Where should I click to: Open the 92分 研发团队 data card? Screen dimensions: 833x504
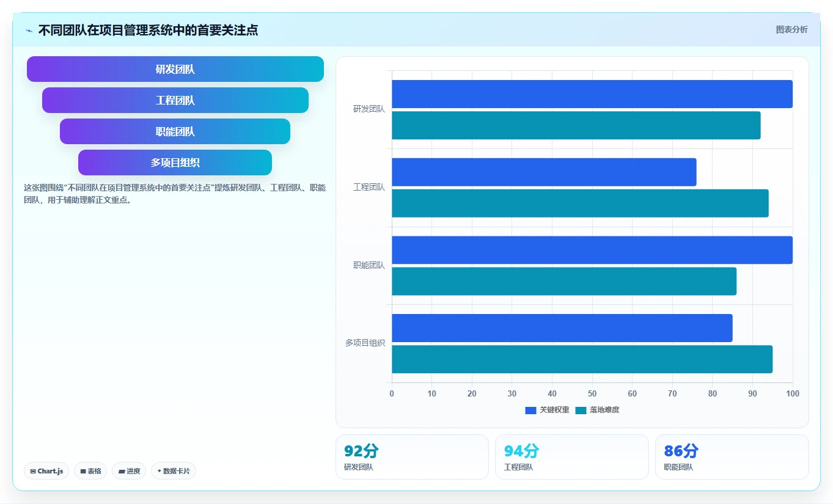[412, 457]
